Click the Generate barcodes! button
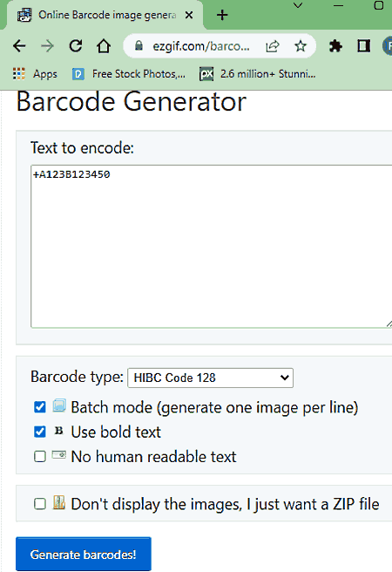 click(x=84, y=555)
